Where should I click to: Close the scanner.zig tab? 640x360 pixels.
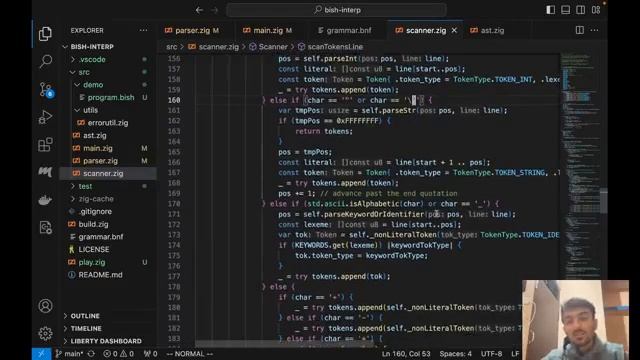click(x=454, y=31)
